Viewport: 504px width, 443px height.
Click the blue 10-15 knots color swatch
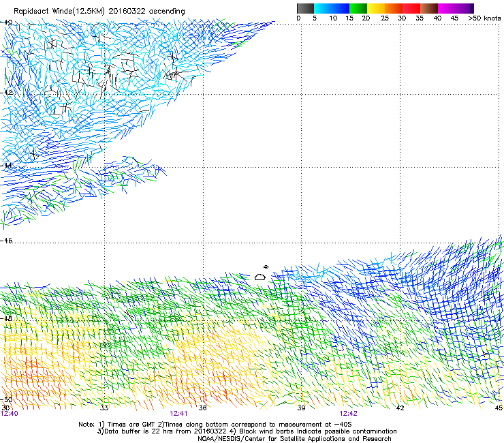(x=341, y=8)
